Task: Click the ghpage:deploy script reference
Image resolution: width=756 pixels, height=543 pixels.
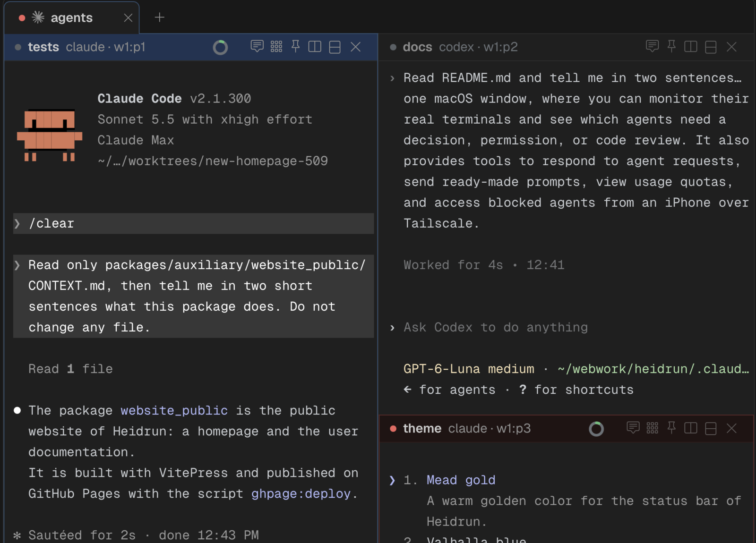Action: [301, 493]
